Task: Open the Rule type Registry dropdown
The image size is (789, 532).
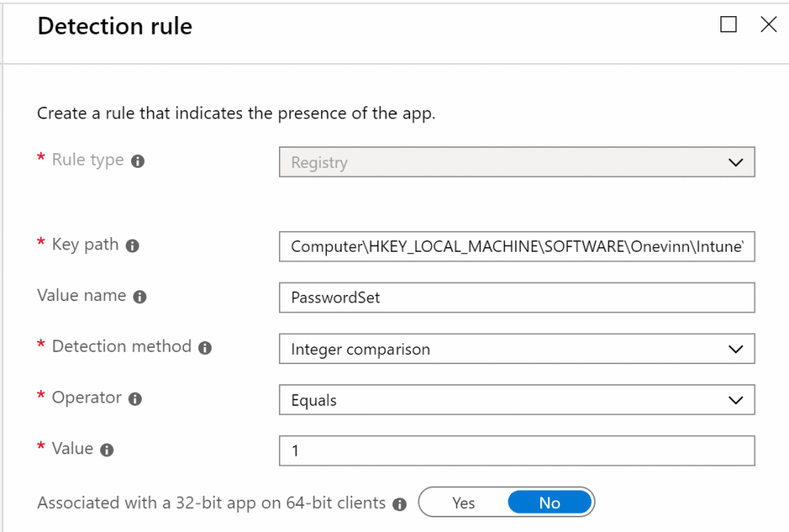Action: tap(517, 162)
